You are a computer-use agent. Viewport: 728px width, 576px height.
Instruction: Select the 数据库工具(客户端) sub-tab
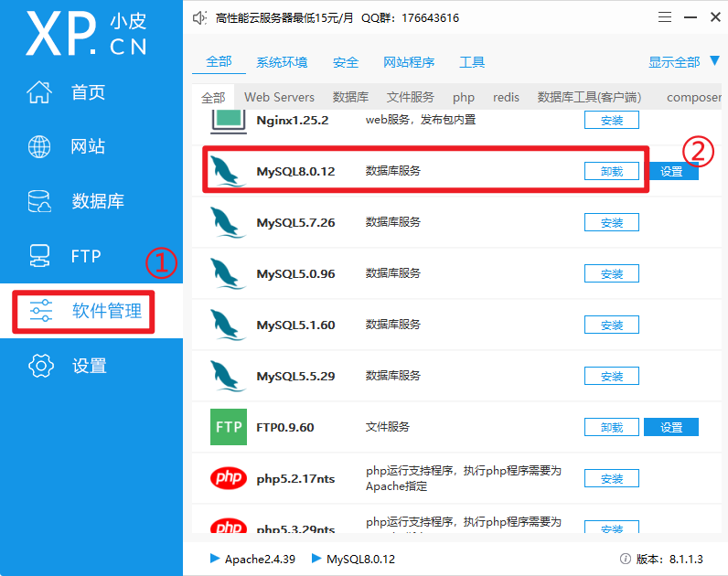(589, 97)
